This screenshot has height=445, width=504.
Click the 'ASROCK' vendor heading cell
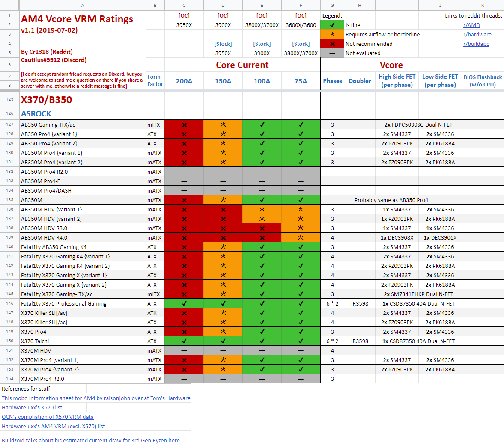click(83, 113)
